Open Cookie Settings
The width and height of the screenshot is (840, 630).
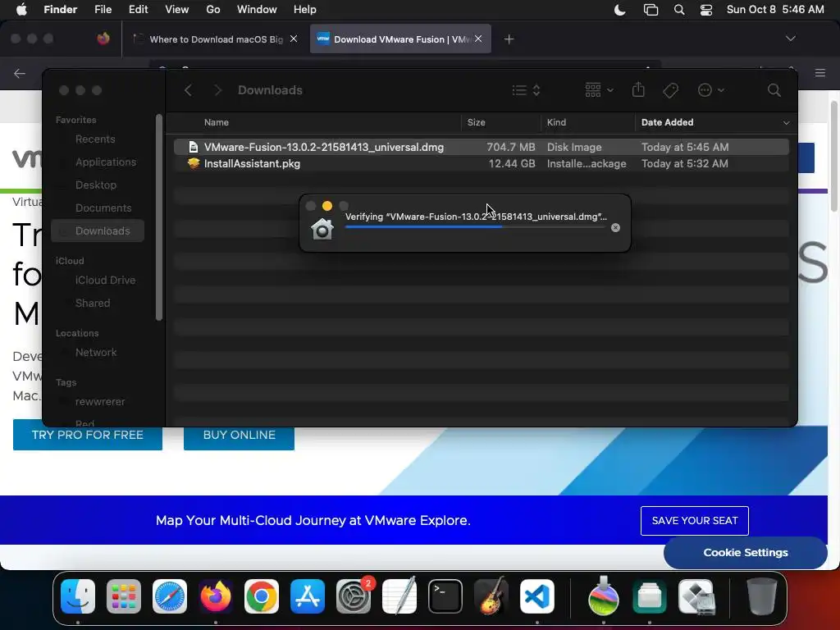coord(745,553)
